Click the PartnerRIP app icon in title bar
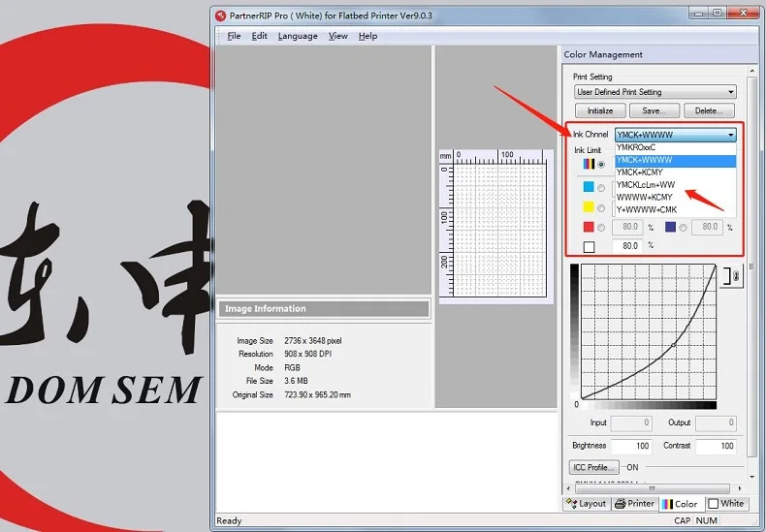The width and height of the screenshot is (766, 532). (x=221, y=16)
